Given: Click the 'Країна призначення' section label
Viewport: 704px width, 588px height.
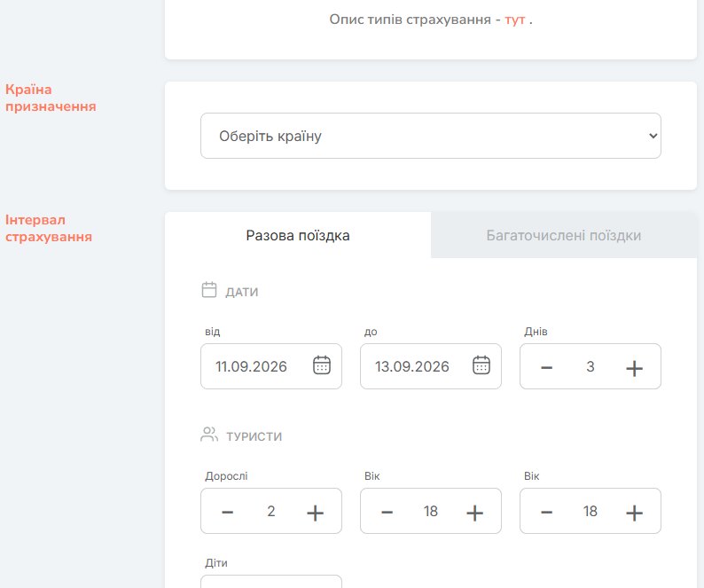Looking at the screenshot, I should tap(51, 98).
